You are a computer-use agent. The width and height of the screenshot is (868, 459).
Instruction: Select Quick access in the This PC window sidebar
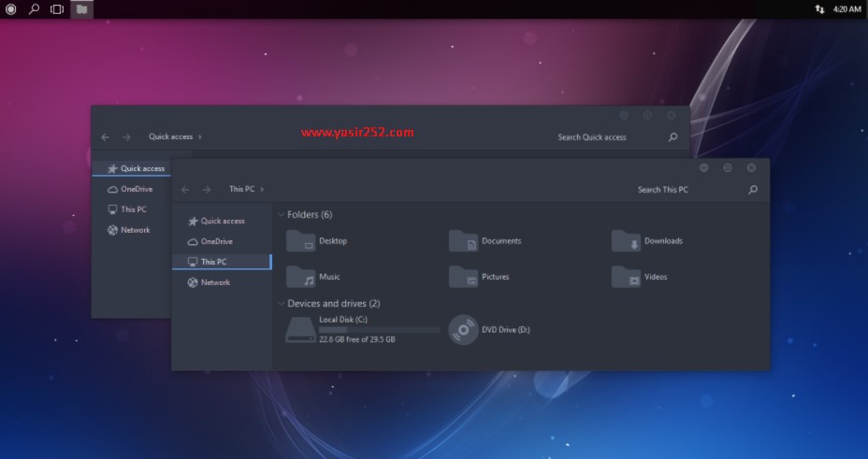222,221
